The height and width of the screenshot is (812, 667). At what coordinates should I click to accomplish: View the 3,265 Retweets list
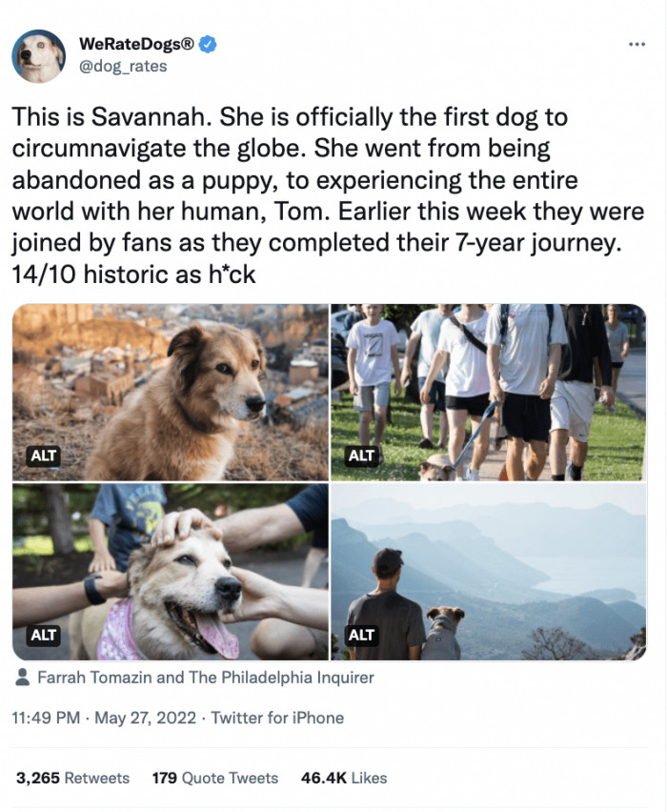point(72,778)
